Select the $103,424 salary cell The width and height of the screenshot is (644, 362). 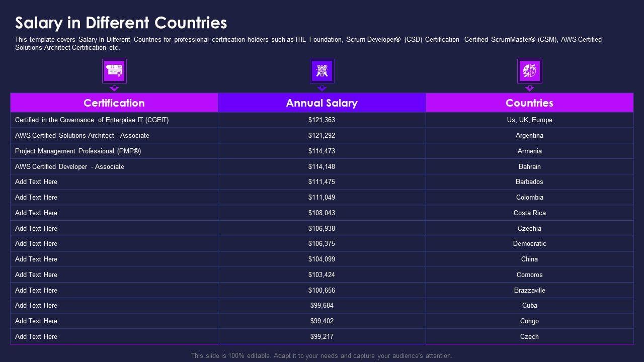pyautogui.click(x=322, y=275)
